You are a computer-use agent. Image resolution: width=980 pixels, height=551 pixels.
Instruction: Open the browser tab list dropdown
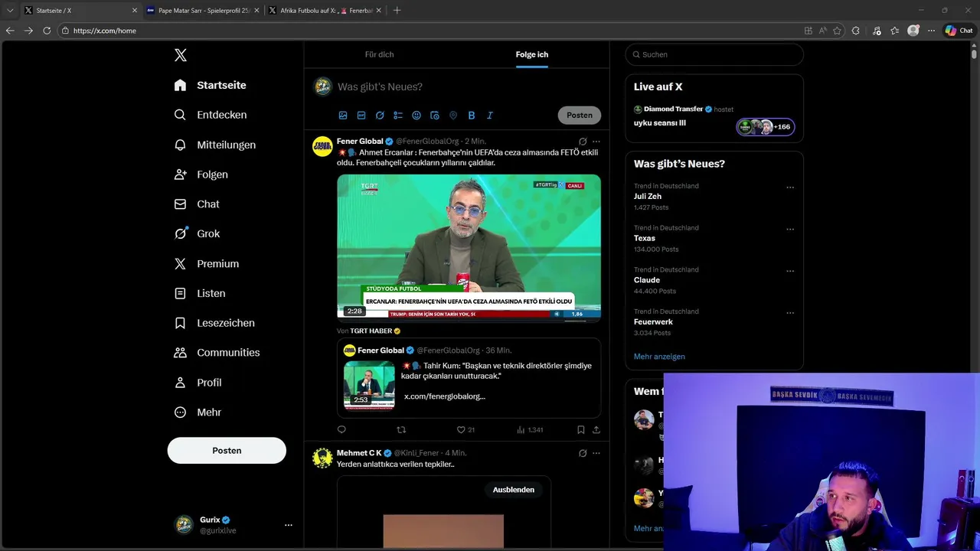[10, 11]
